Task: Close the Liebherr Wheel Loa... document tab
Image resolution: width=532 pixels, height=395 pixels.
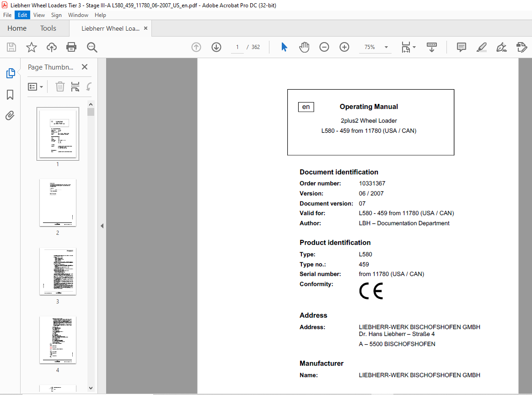Action: pos(145,28)
